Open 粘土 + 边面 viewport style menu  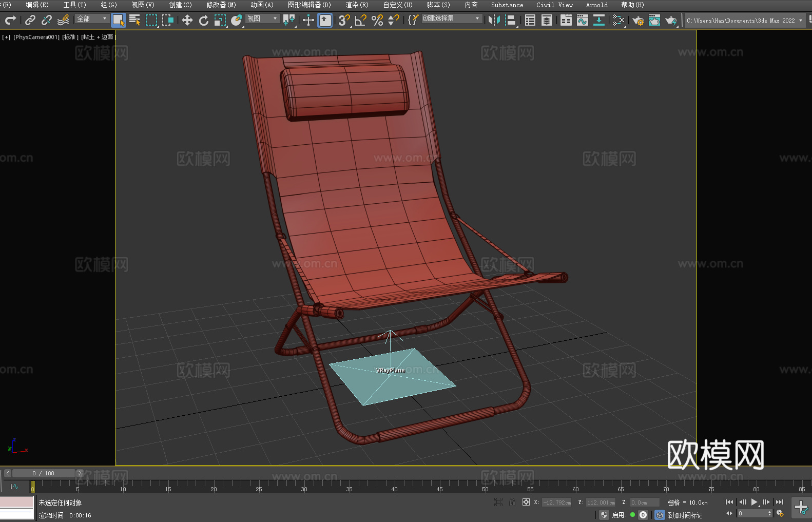coord(99,37)
